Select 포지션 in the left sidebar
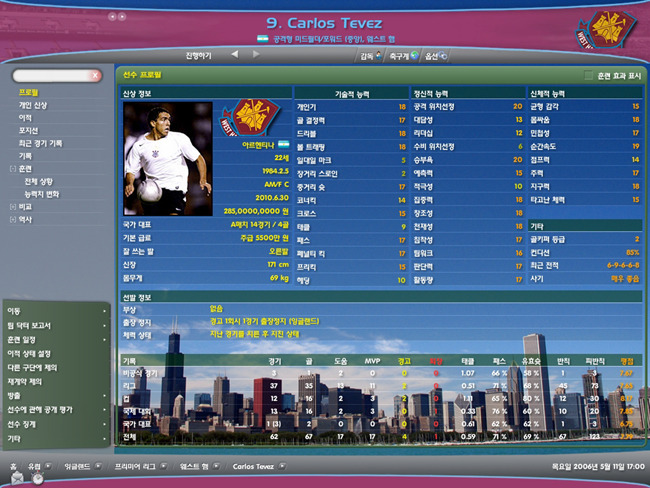The image size is (650, 488). pyautogui.click(x=30, y=129)
